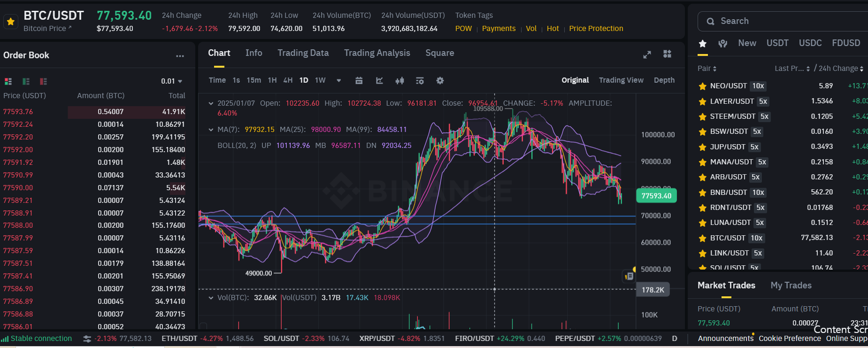Image resolution: width=868 pixels, height=348 pixels.
Task: Click the news flash icon on chart
Action: pyautogui.click(x=629, y=276)
